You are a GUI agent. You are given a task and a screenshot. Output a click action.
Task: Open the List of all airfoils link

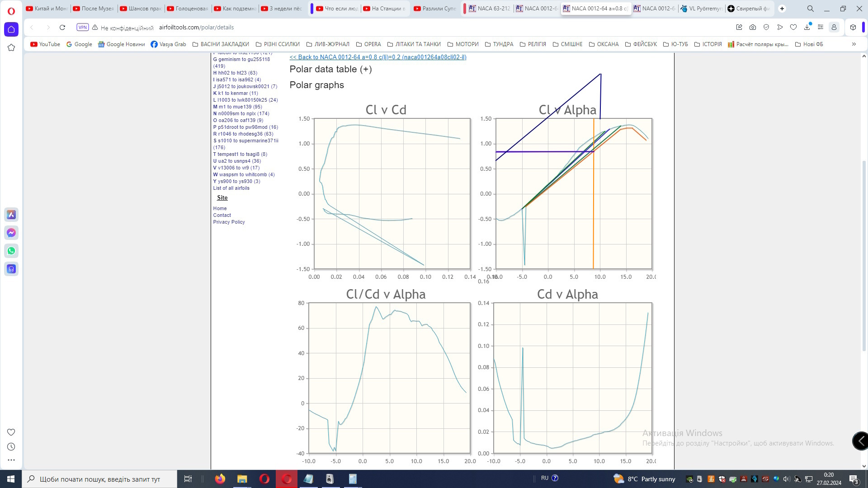(231, 188)
